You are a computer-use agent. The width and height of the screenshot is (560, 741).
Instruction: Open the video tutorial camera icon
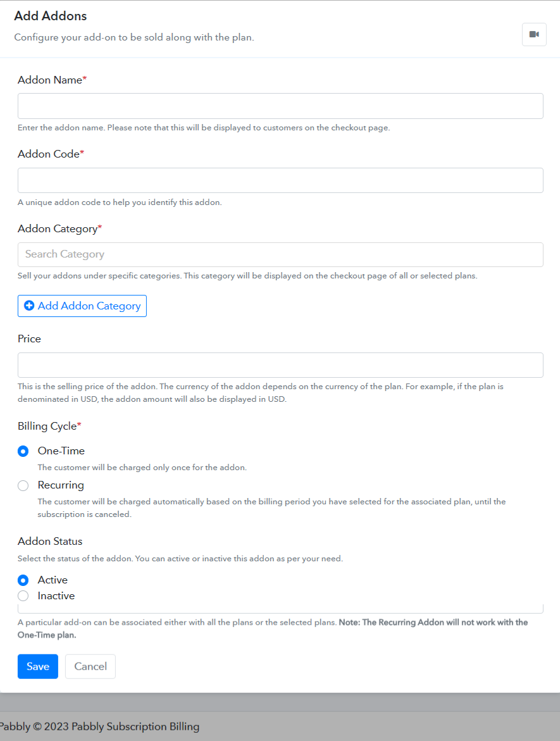pyautogui.click(x=534, y=35)
